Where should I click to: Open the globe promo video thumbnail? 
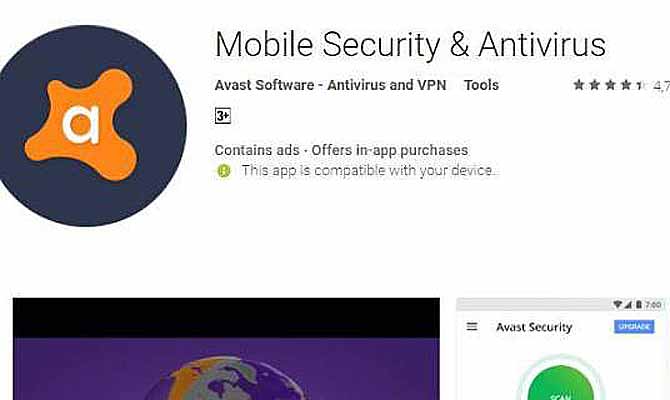tap(226, 349)
